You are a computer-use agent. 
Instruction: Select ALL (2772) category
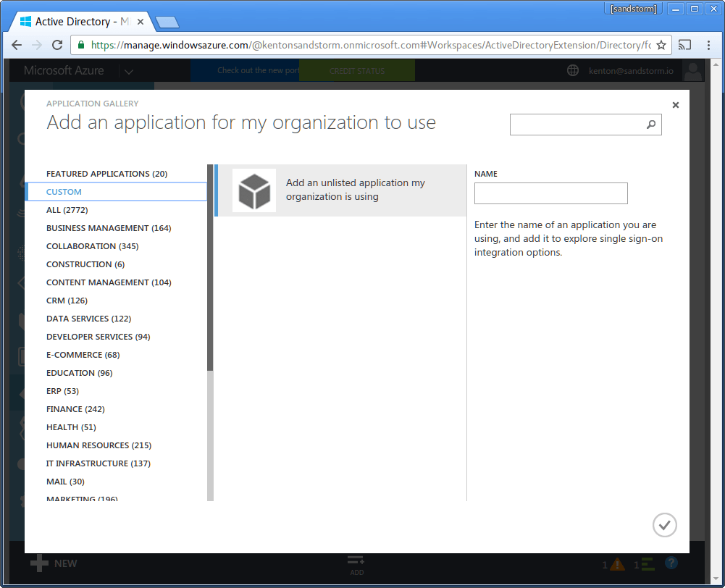click(67, 210)
